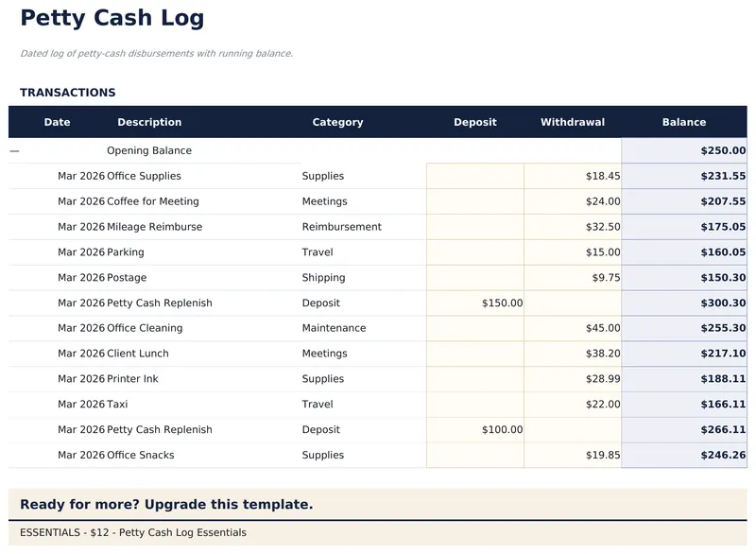Select the $250.00 opening balance cell
Image resolution: width=756 pixels, height=554 pixels.
684,150
